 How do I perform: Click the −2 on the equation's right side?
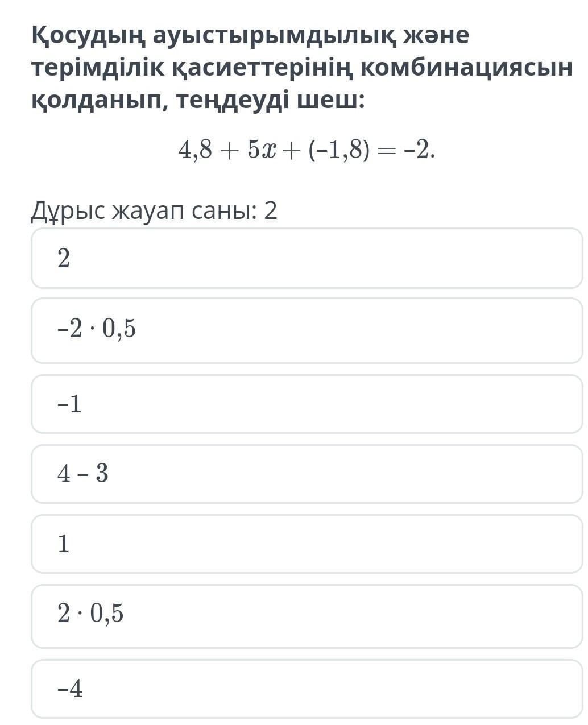(x=420, y=150)
